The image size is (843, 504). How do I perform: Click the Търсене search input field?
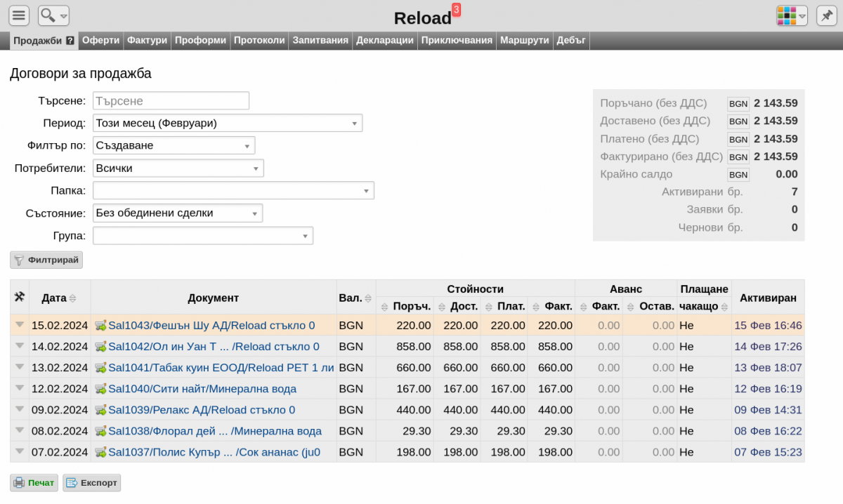(171, 100)
